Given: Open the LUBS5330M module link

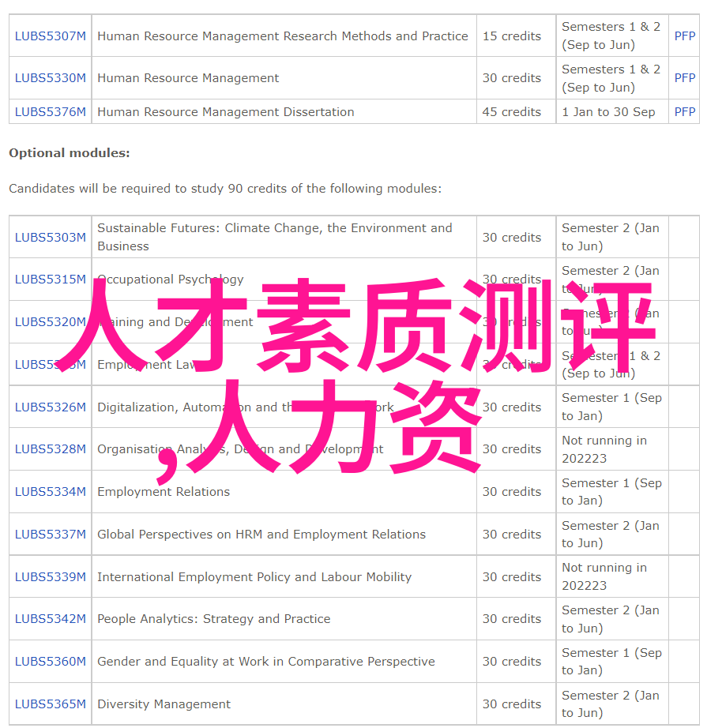Looking at the screenshot, I should tap(51, 78).
